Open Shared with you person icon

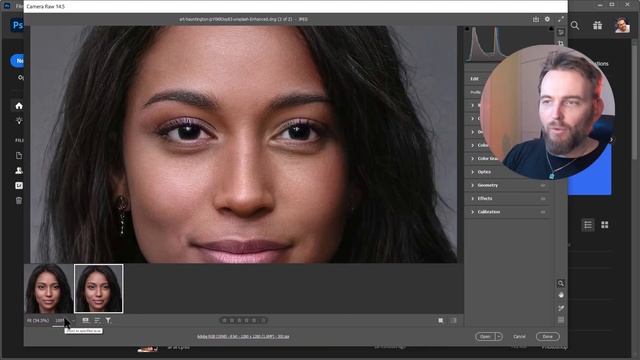[x=19, y=171]
